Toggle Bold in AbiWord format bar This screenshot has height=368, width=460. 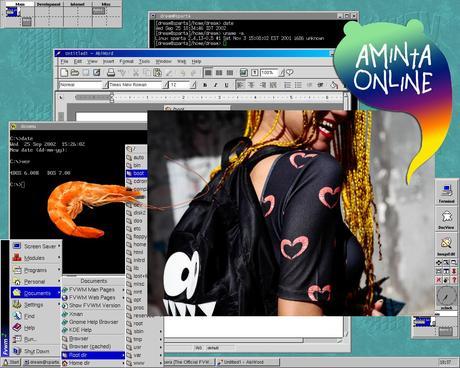click(205, 85)
